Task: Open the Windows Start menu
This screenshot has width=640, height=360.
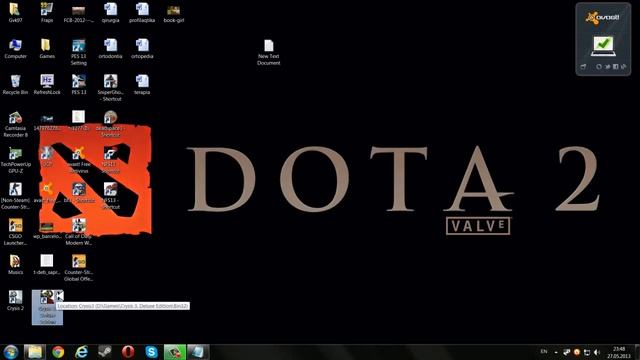Action: pos(11,352)
